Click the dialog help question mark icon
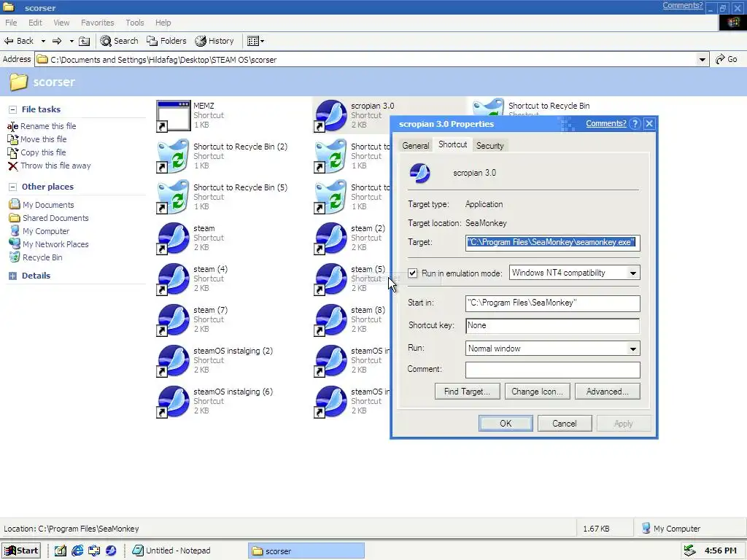The image size is (747, 560). click(x=635, y=124)
